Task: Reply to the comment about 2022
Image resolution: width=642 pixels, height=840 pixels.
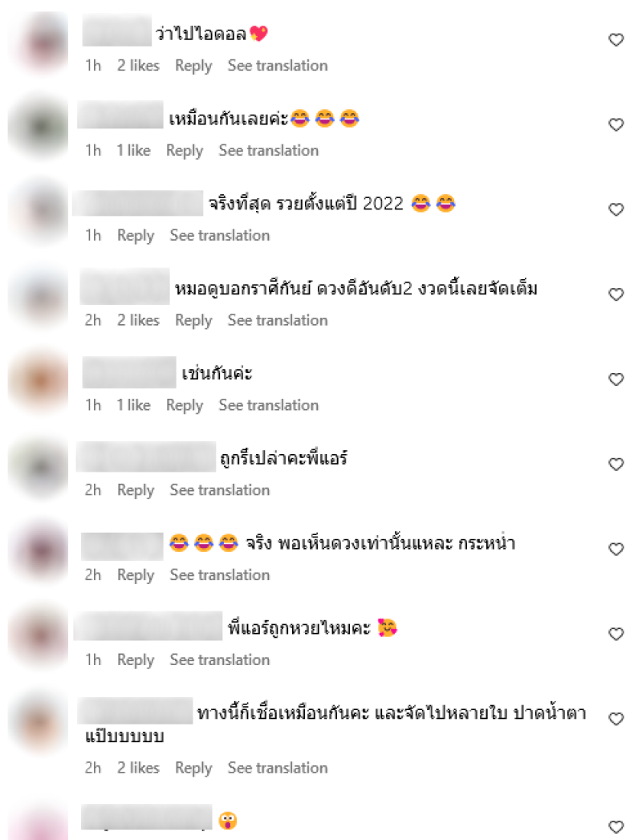Action: tap(136, 236)
